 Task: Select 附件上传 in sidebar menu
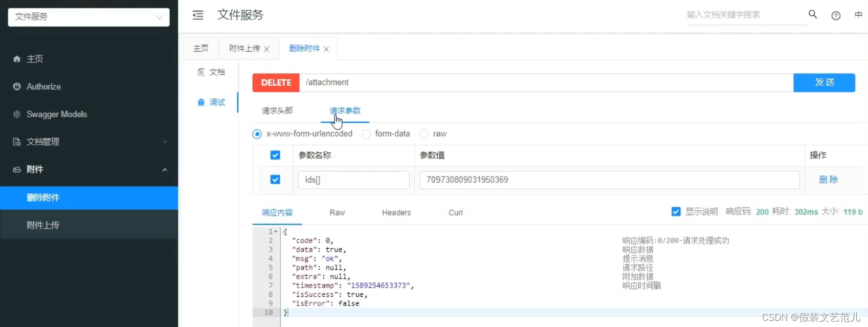tap(89, 225)
